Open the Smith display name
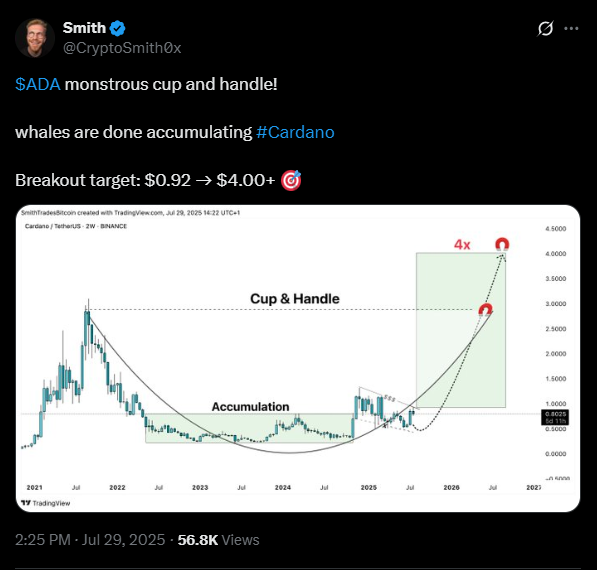Viewport: 597px width, 570px height. click(84, 28)
